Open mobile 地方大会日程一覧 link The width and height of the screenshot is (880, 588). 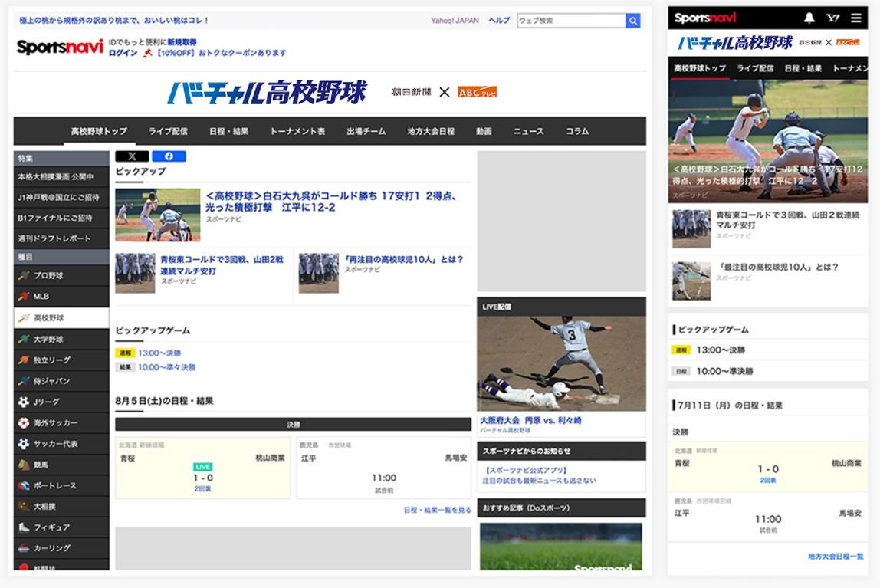pyautogui.click(x=835, y=557)
